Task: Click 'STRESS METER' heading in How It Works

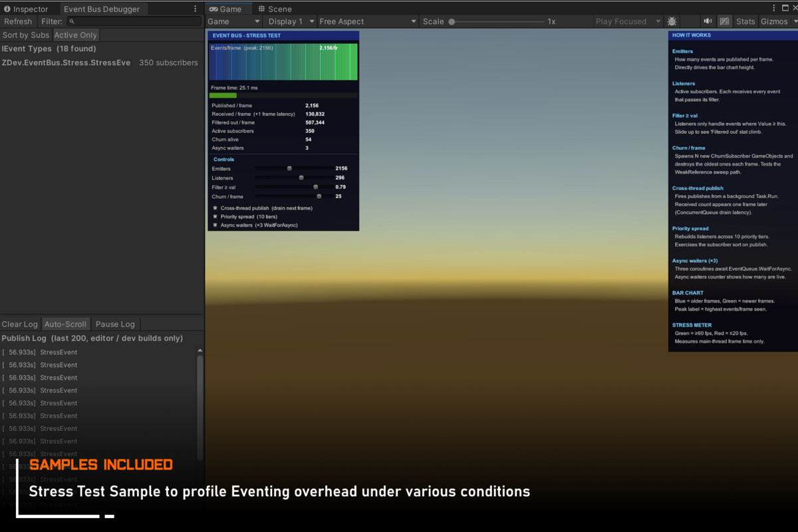Action: [x=692, y=325]
